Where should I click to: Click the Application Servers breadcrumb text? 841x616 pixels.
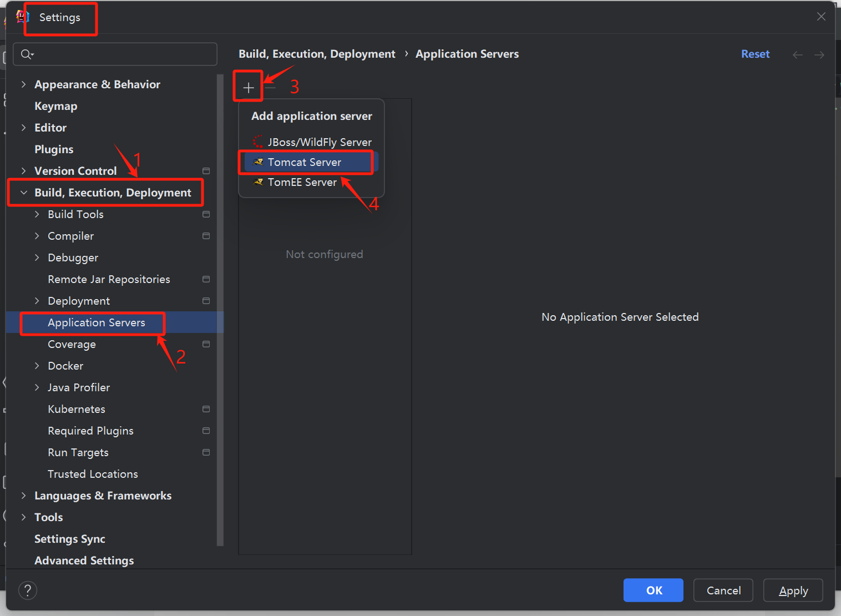pyautogui.click(x=467, y=54)
